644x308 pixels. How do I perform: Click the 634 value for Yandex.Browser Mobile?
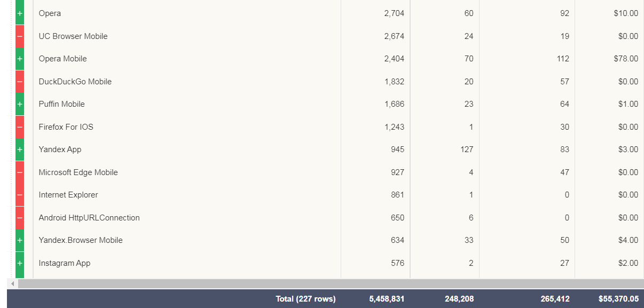397,240
